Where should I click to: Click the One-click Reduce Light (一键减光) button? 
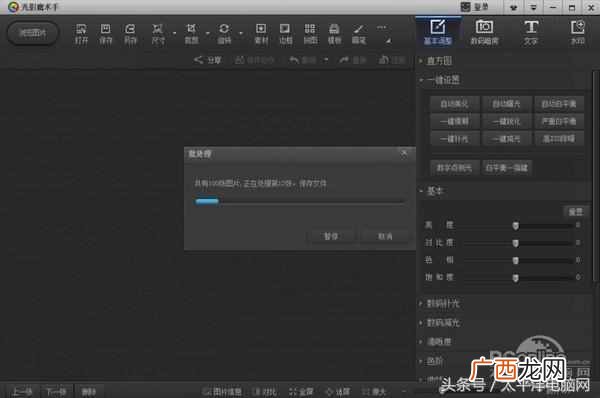(x=506, y=139)
